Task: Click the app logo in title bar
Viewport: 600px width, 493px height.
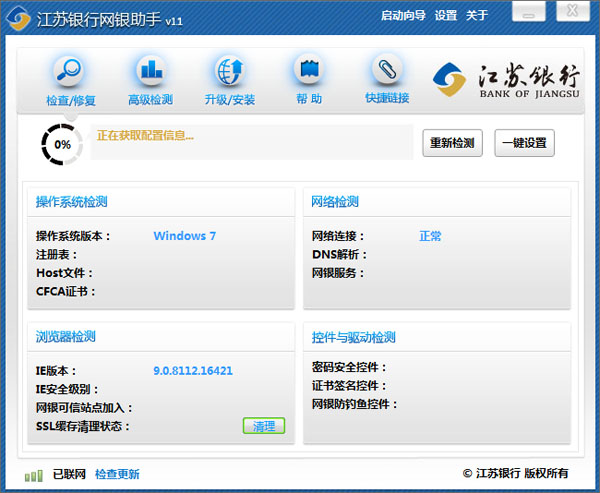Action: coord(19,18)
